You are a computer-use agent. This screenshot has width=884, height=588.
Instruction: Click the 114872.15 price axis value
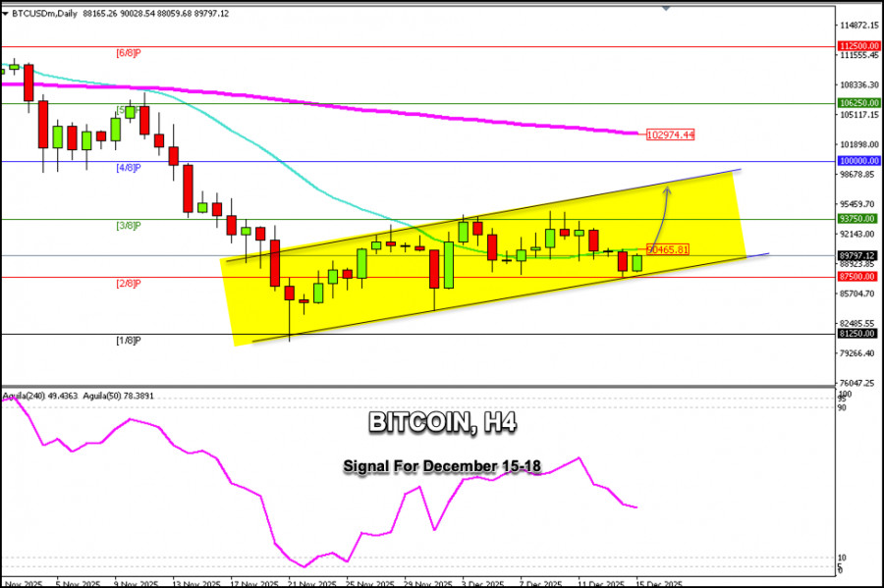(859, 26)
